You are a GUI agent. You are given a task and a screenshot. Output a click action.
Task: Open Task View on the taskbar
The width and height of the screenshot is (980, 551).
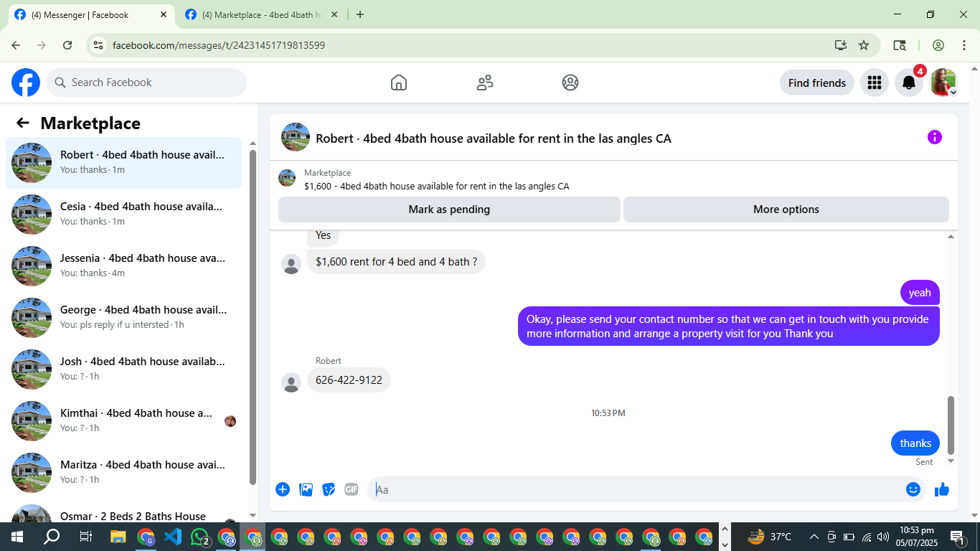[85, 537]
